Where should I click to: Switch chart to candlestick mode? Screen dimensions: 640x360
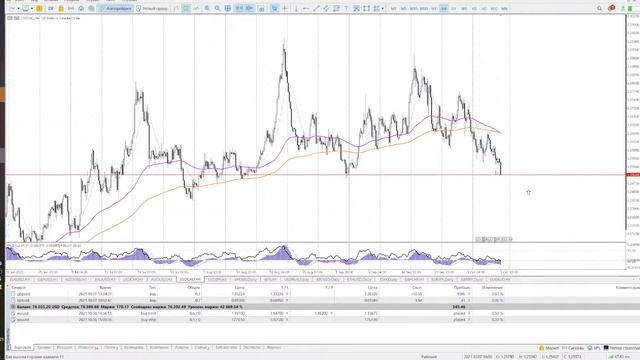186,9
